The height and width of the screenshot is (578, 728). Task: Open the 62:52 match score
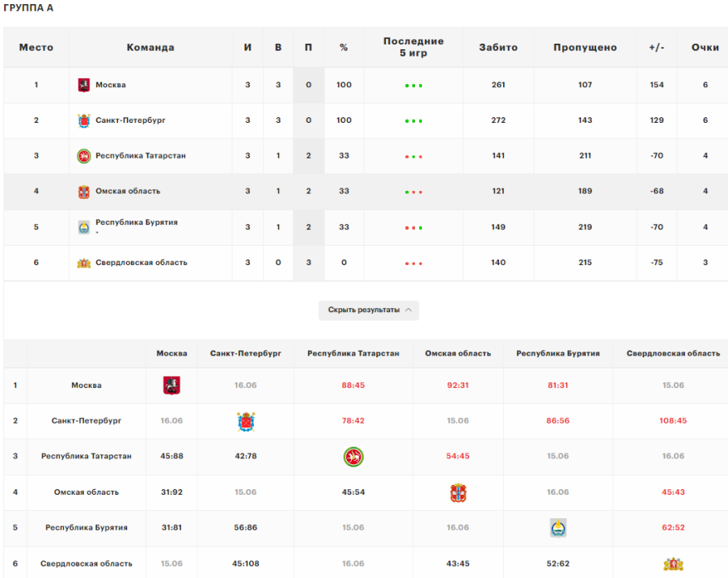(x=673, y=528)
